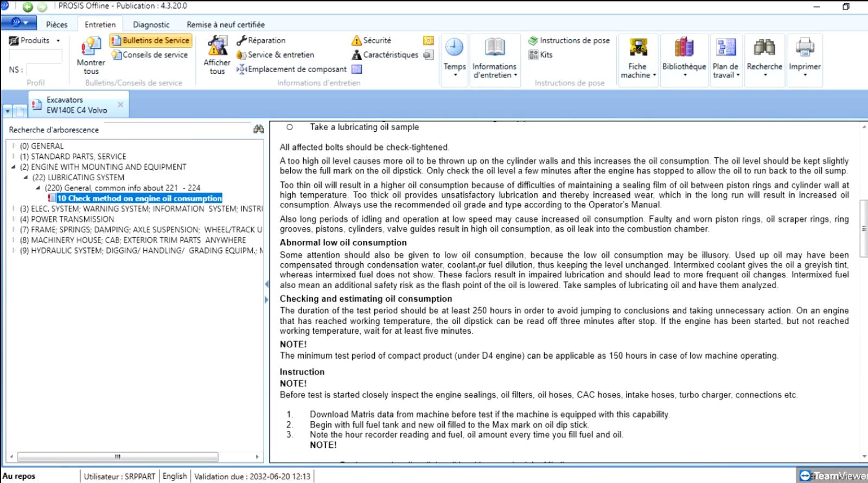
Task: Switch to the Entretien tab
Action: click(100, 24)
